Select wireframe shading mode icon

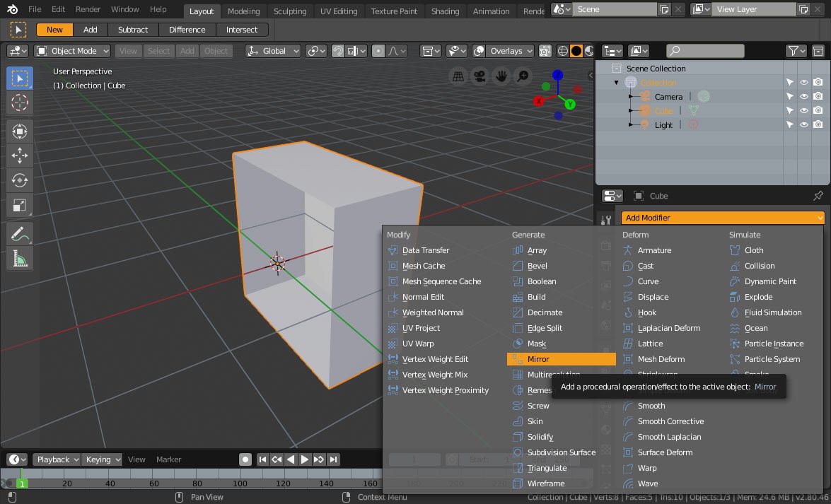pos(563,51)
